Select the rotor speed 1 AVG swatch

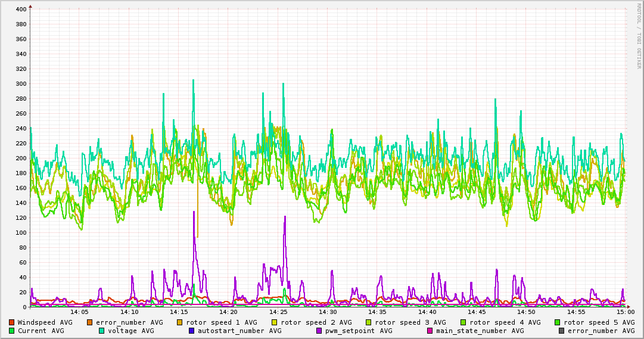(x=180, y=322)
